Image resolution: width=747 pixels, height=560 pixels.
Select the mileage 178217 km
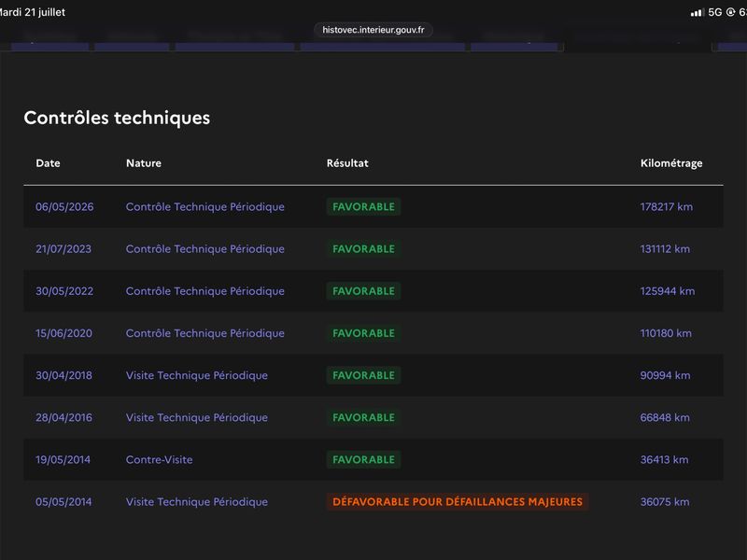667,207
